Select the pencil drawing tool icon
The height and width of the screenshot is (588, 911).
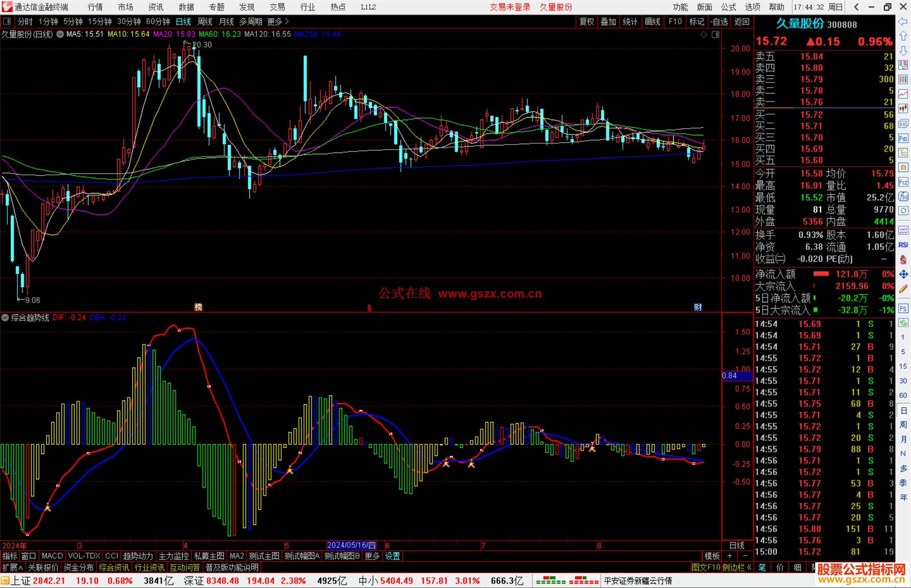(x=903, y=289)
